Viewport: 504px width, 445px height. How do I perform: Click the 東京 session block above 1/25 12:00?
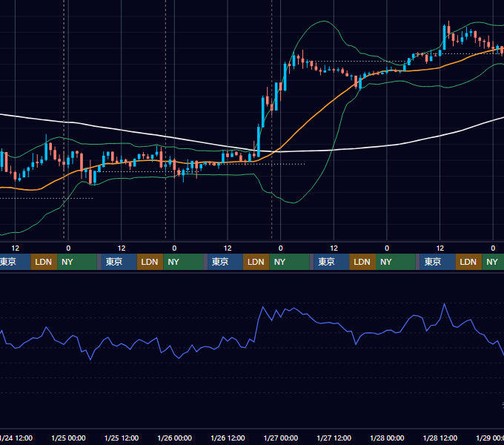(x=119, y=262)
